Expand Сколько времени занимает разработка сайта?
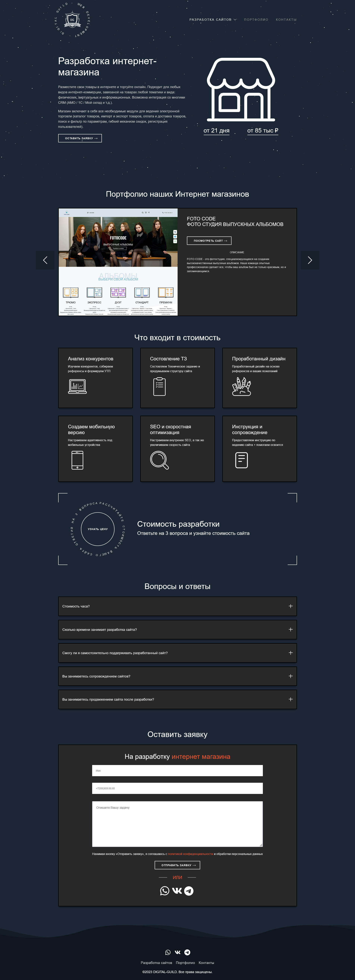 (178, 629)
